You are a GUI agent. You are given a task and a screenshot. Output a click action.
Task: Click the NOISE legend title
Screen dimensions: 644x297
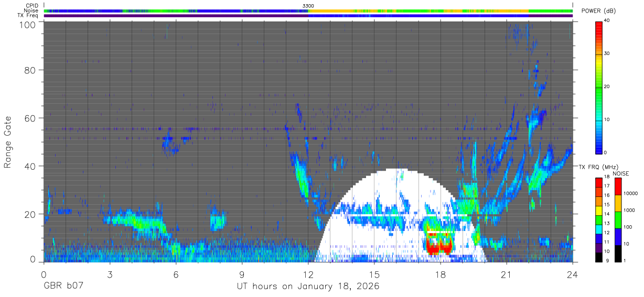pos(620,173)
